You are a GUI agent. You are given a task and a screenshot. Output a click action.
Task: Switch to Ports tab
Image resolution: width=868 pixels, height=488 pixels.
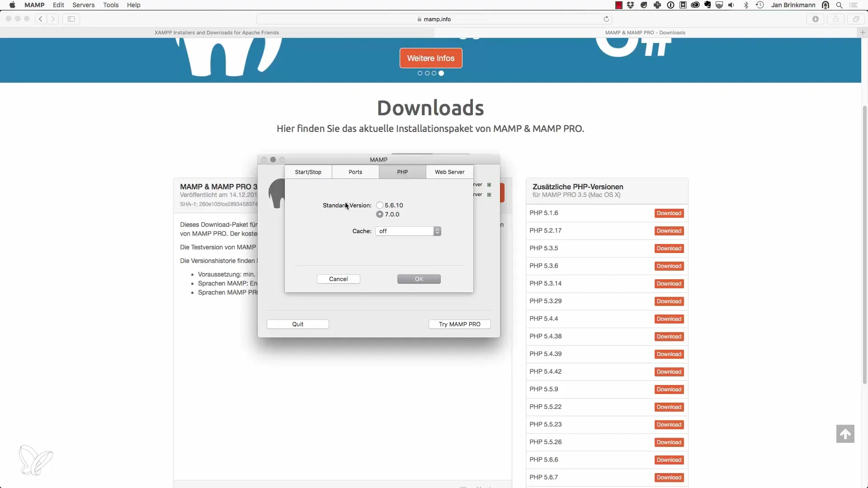355,172
